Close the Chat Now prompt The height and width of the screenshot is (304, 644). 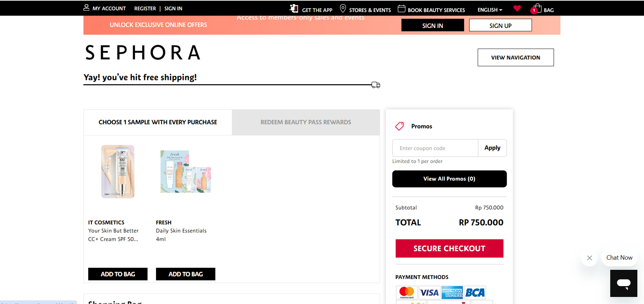[x=589, y=258]
